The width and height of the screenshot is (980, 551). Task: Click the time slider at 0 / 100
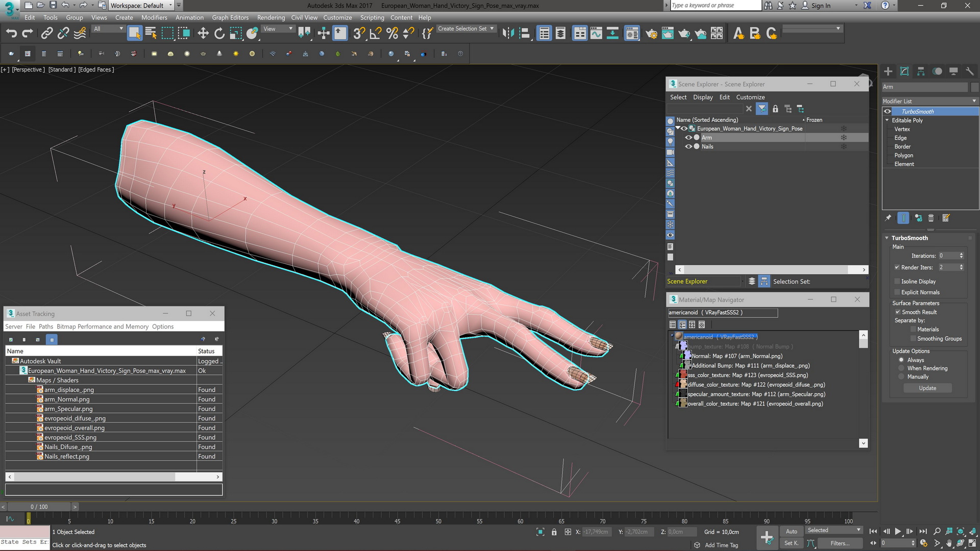39,507
